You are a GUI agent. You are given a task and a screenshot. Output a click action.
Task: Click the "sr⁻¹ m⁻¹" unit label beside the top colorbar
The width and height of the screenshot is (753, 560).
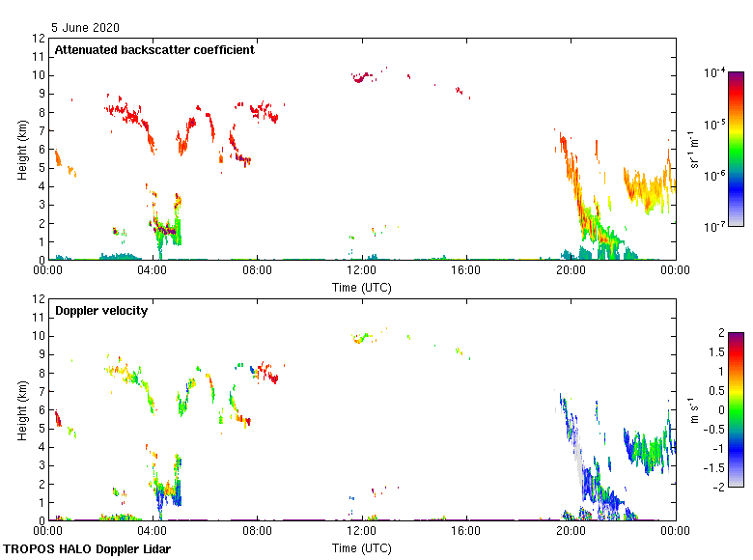click(694, 150)
